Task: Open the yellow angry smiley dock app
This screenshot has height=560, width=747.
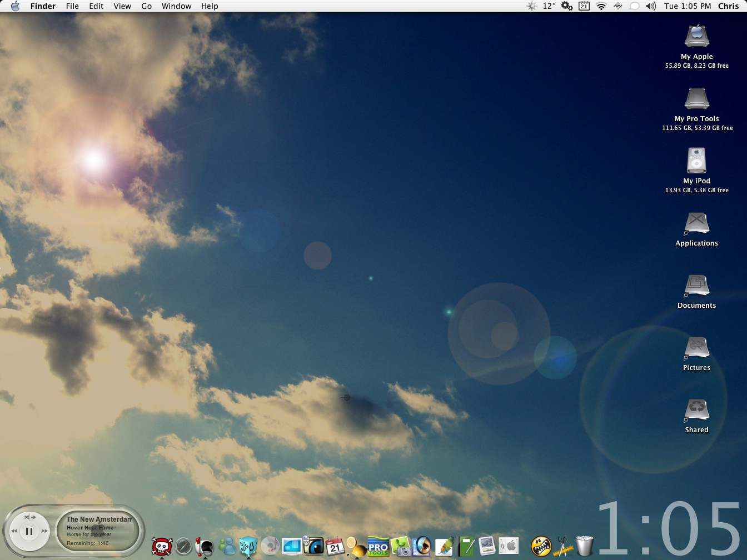Action: 540,547
